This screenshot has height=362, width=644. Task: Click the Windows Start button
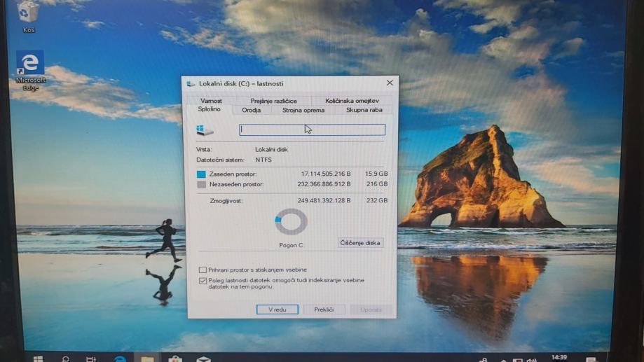click(38, 358)
